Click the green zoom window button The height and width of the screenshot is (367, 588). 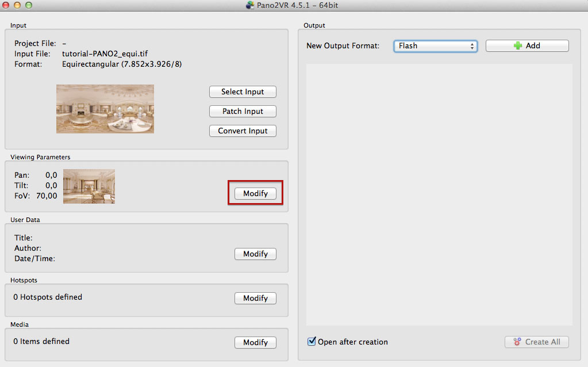(x=29, y=5)
